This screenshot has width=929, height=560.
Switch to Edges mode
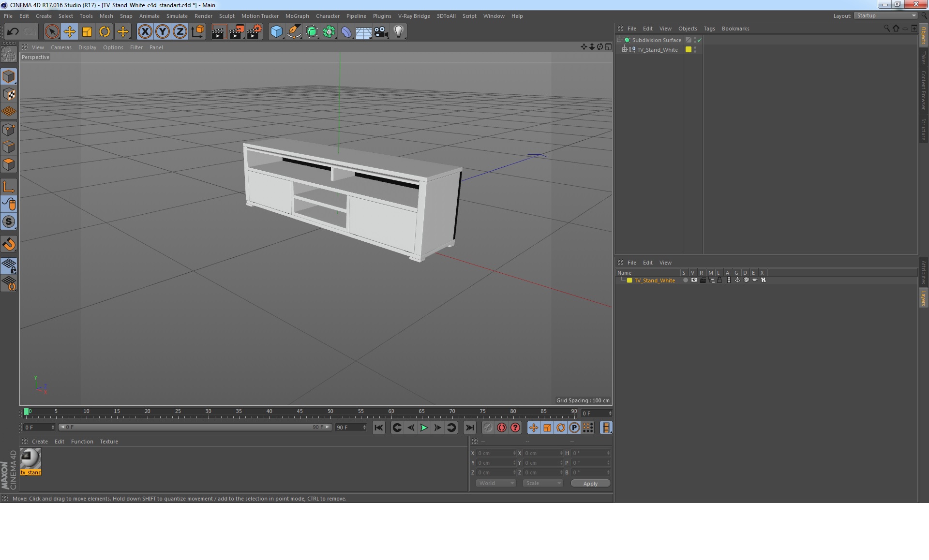click(x=9, y=147)
